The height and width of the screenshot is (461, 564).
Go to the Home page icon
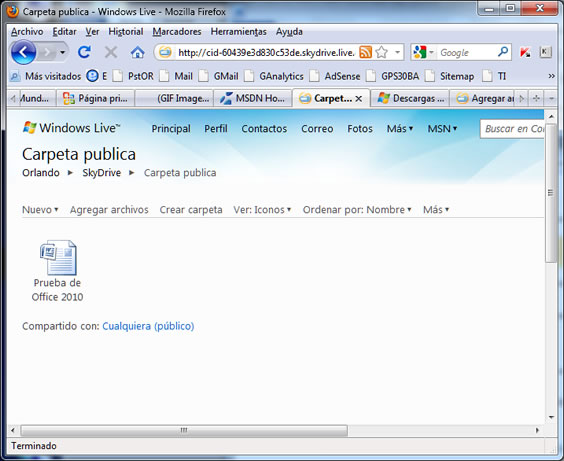137,53
